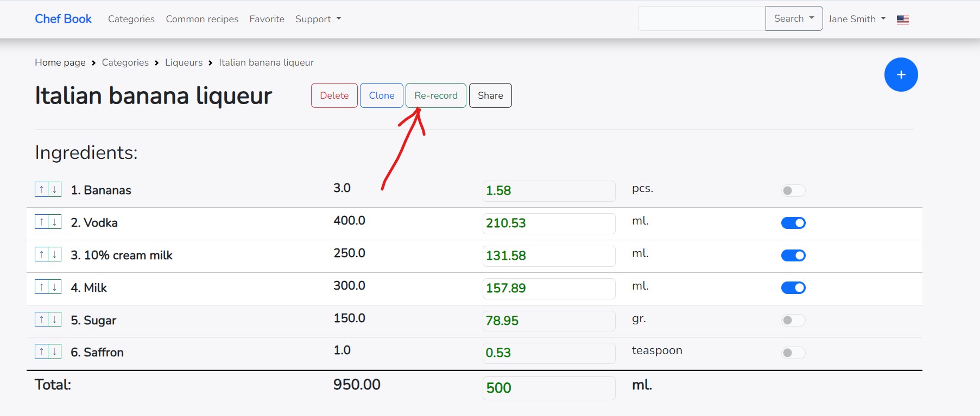Open the Jane Smith user menu
The image size is (980, 416).
click(856, 19)
